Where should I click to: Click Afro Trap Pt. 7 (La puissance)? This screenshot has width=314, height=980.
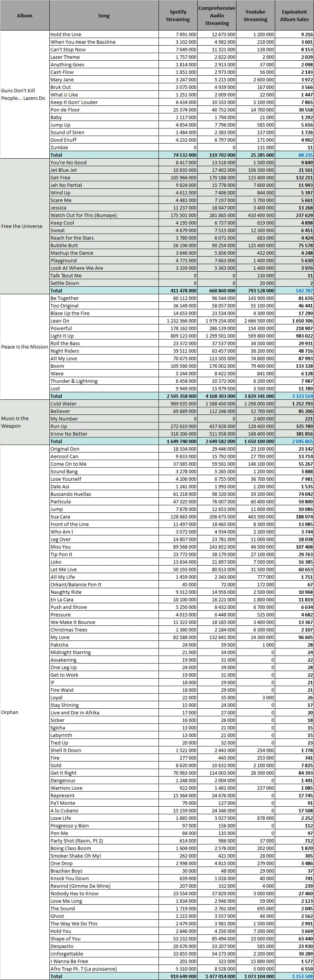tap(83, 969)
